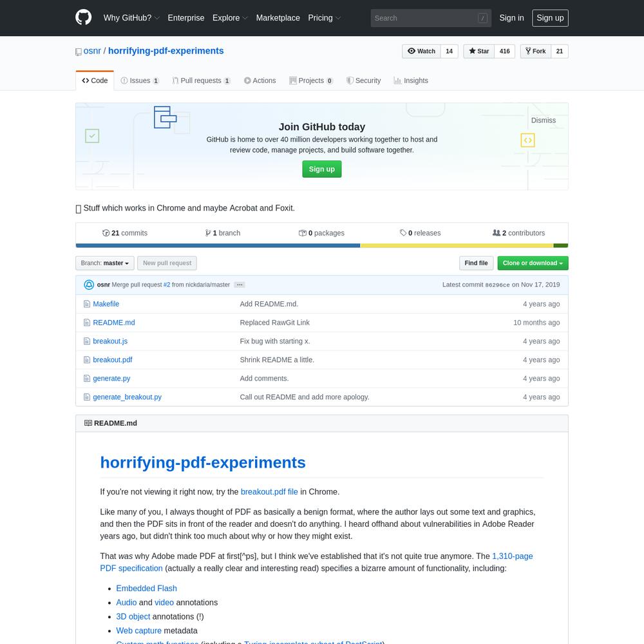644x644 pixels.
Task: Click the book icon beside README.md header
Action: [x=88, y=423]
